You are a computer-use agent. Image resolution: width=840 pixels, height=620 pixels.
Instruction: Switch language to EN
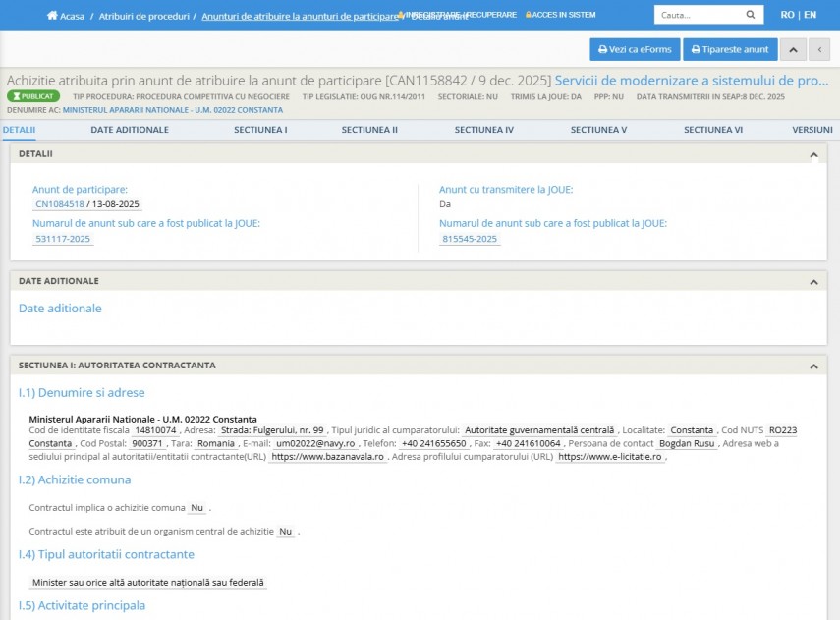tap(810, 15)
